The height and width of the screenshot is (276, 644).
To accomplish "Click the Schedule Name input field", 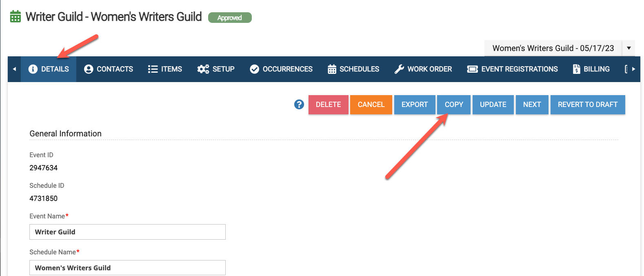I will tap(127, 268).
